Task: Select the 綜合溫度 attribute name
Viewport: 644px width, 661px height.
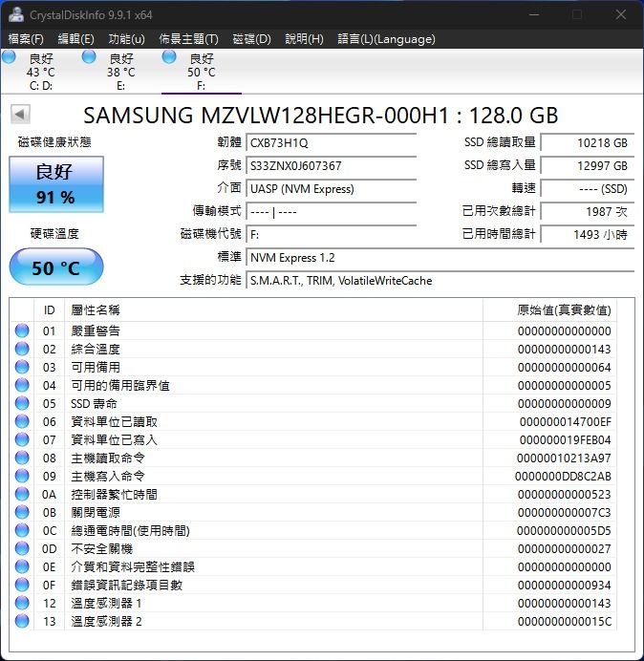Action: (96, 349)
